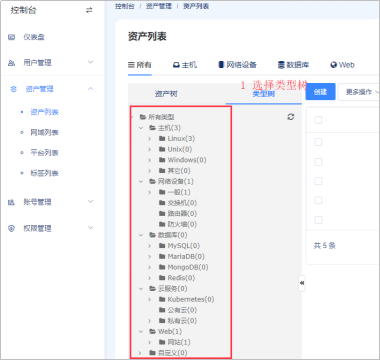Collapse the 数据库(0) tree node arrow

(141, 235)
